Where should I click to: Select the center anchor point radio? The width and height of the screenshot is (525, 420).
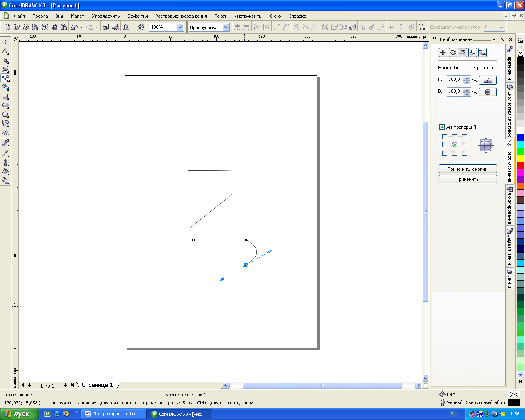(454, 145)
